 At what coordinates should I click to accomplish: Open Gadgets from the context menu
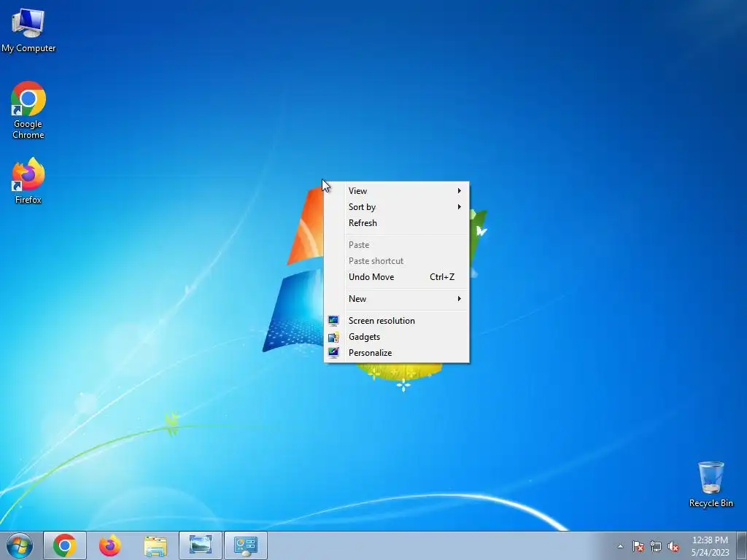click(396, 337)
